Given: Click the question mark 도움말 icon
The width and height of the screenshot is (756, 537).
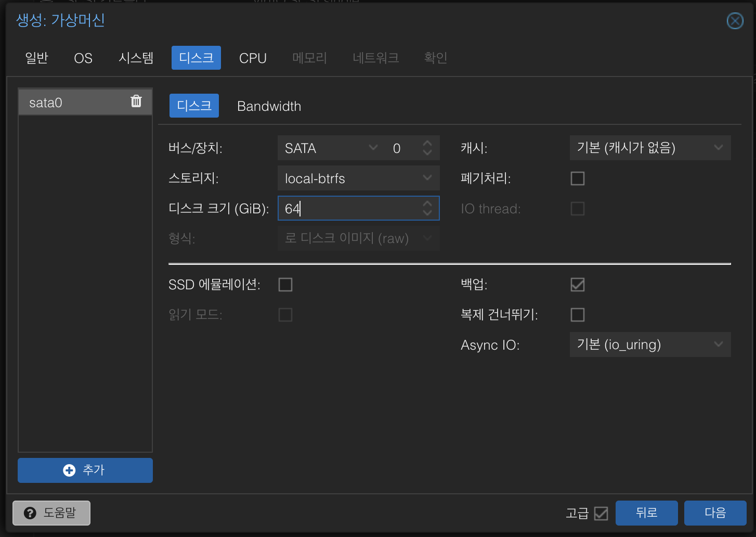Looking at the screenshot, I should (x=30, y=513).
